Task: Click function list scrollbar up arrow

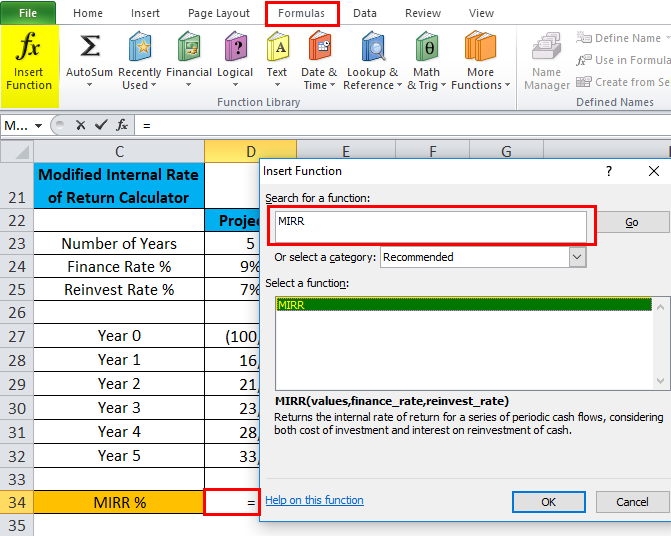Action: pyautogui.click(x=660, y=307)
